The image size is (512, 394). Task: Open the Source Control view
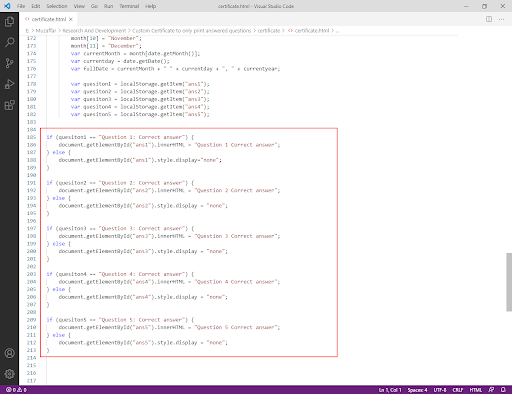9,63
